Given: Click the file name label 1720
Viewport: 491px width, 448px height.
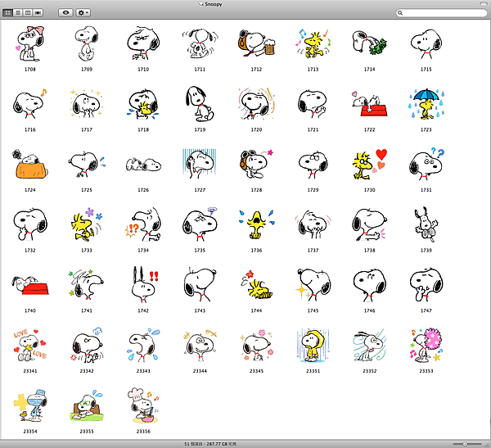Looking at the screenshot, I should pyautogui.click(x=256, y=129).
